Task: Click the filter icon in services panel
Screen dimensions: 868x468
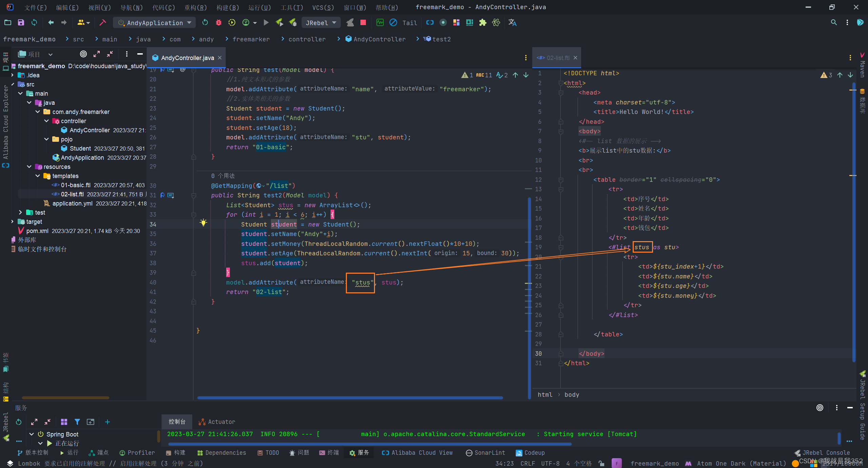Action: coord(77,422)
